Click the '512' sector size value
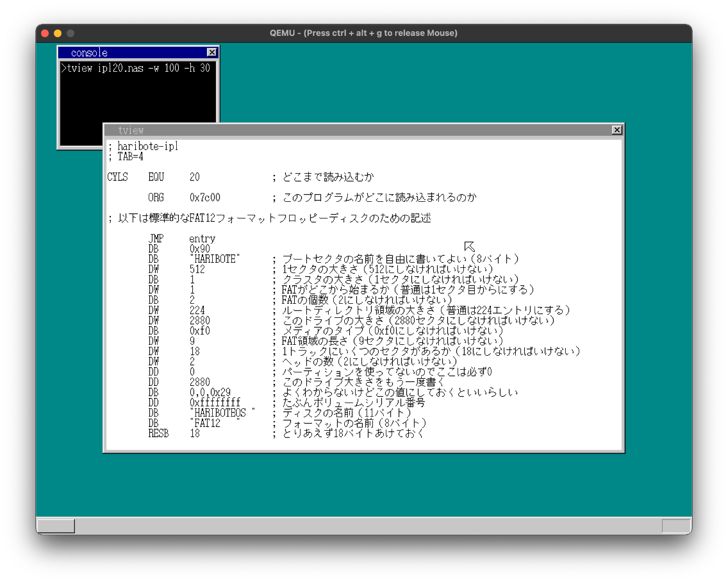 (x=197, y=269)
